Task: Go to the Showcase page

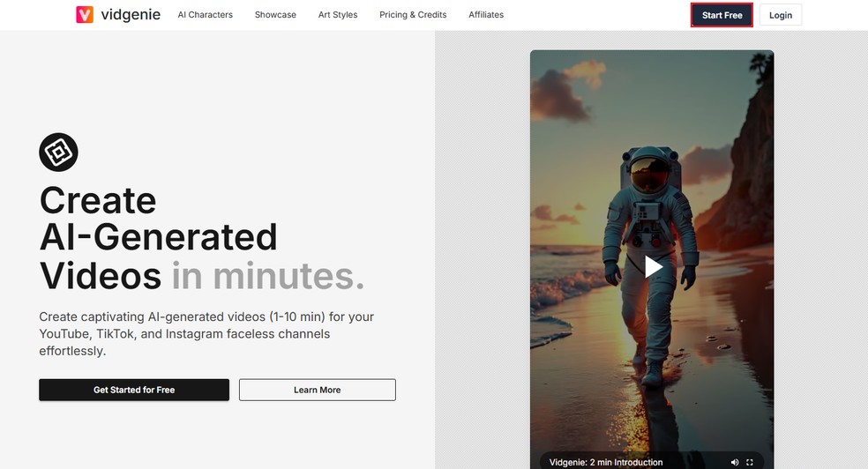Action: pyautogui.click(x=275, y=15)
